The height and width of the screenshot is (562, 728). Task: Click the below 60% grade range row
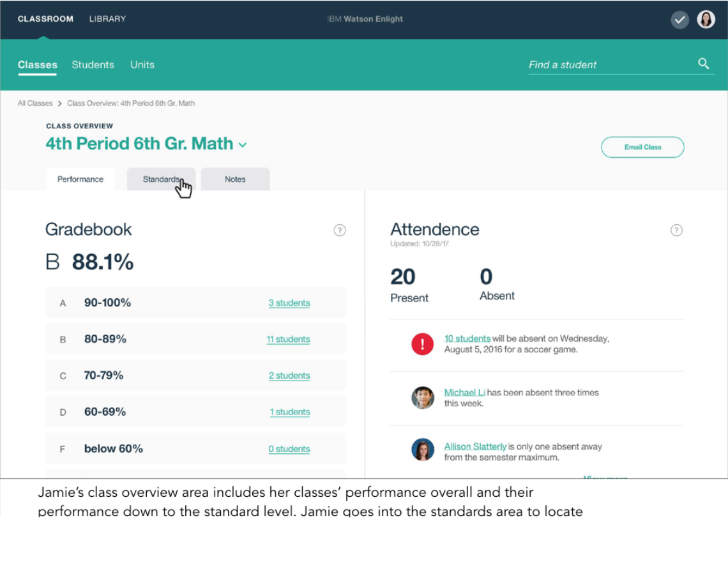pos(195,448)
